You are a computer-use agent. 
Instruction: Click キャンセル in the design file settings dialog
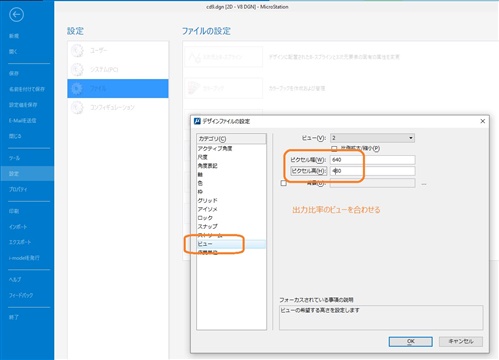pos(461,341)
